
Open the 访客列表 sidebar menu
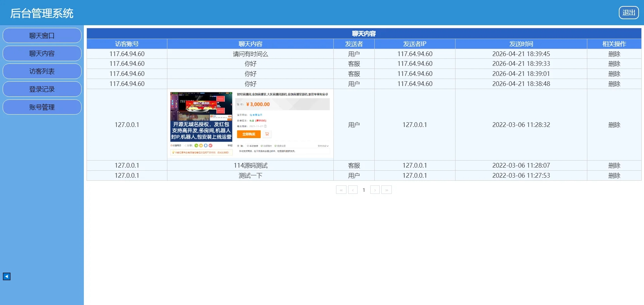pos(42,71)
